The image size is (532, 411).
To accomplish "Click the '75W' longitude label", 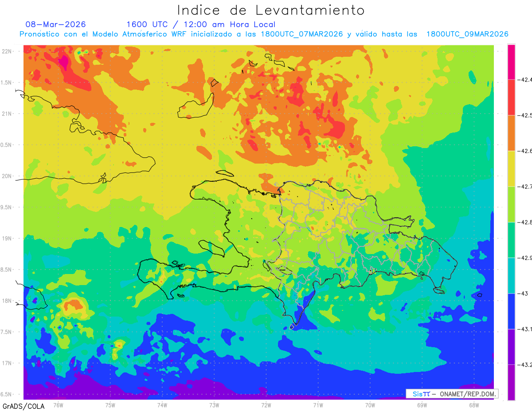I will tap(110, 405).
